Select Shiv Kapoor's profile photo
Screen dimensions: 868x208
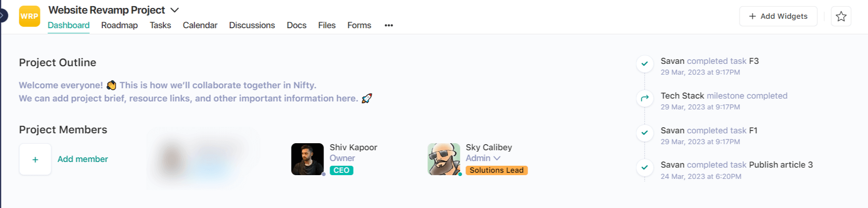point(308,159)
